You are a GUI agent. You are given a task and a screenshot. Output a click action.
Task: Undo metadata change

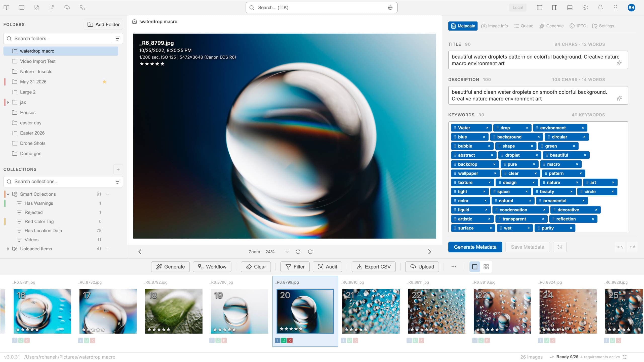pos(620,247)
